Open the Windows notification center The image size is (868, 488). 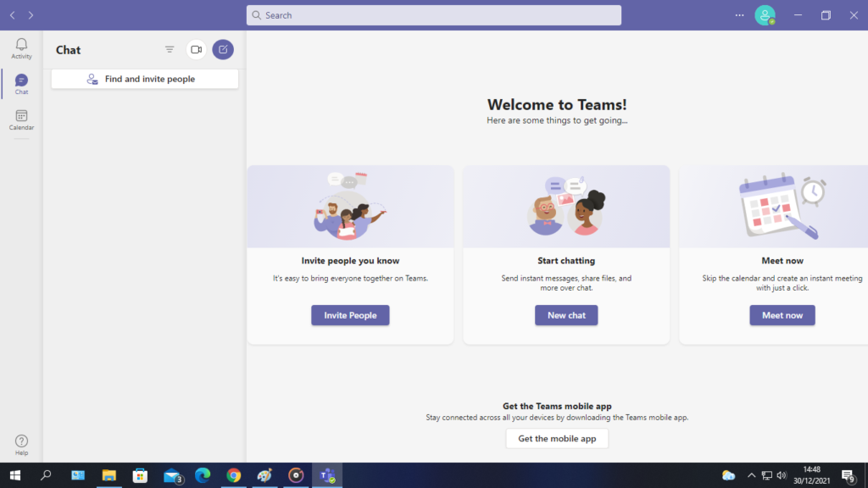[x=848, y=475]
